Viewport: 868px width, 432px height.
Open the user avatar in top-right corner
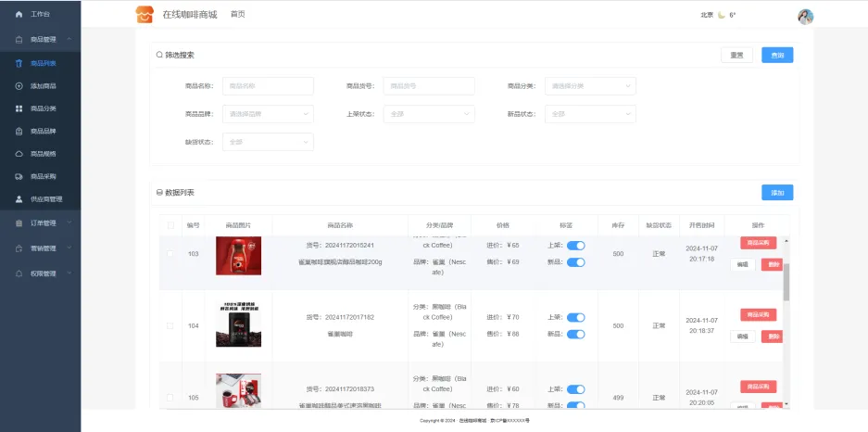[x=805, y=16]
